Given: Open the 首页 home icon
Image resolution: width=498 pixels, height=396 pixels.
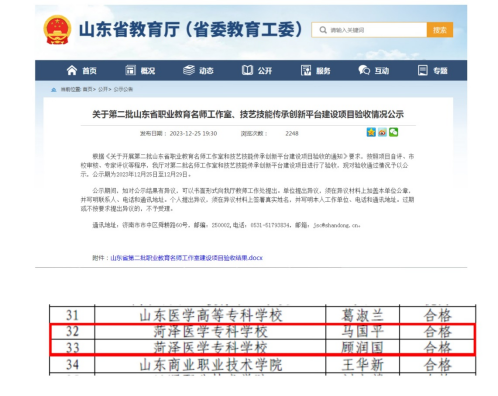Looking at the screenshot, I should click(x=72, y=70).
